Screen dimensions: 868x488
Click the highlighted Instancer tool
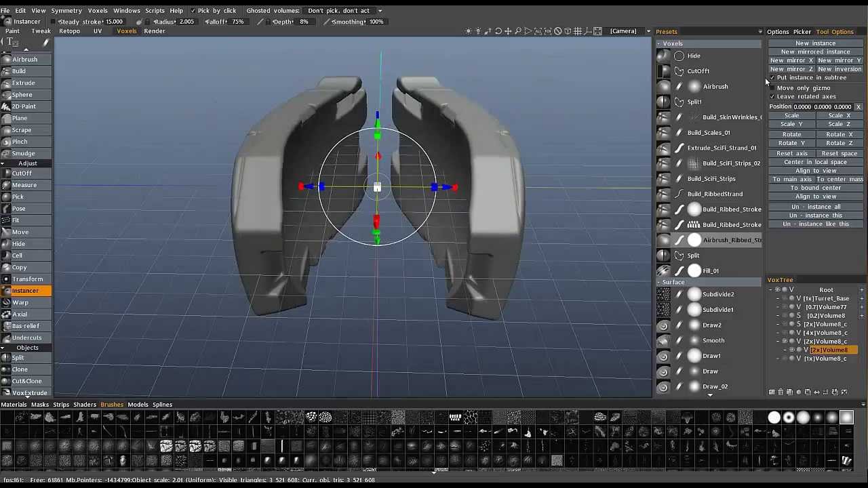click(x=25, y=291)
